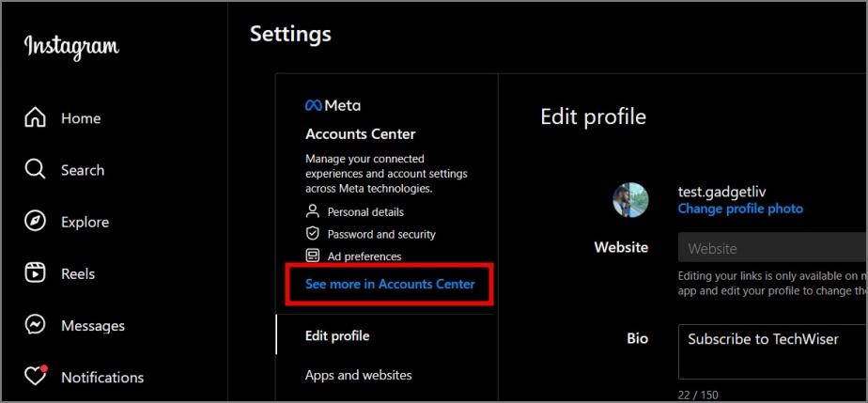
Task: Click the Instagram logo
Action: tap(71, 48)
